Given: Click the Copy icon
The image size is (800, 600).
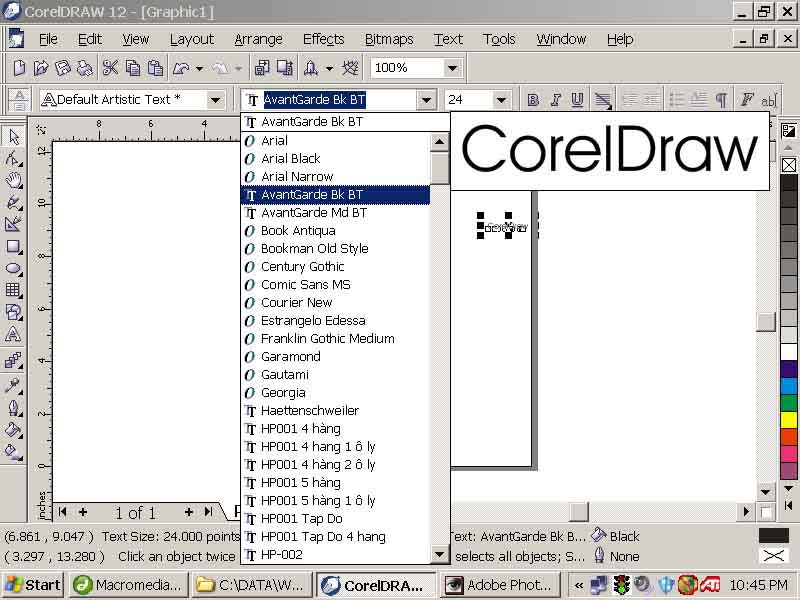Looking at the screenshot, I should coord(133,68).
